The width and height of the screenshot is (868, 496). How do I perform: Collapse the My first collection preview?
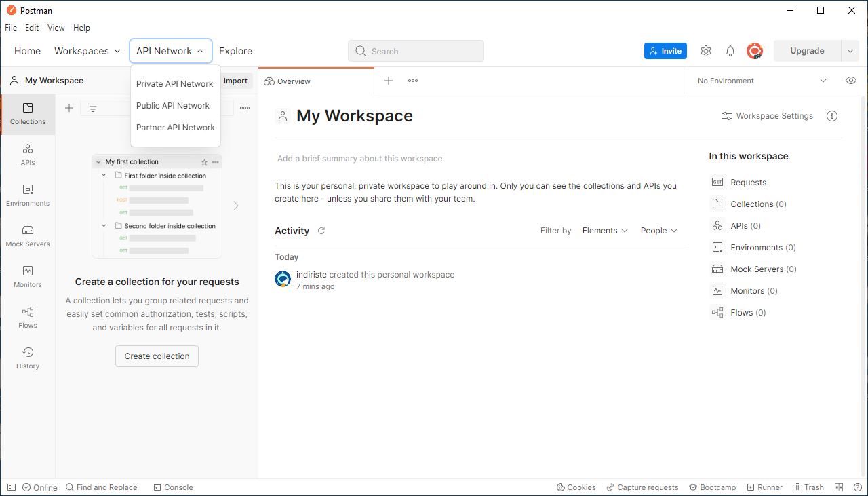pyautogui.click(x=100, y=162)
